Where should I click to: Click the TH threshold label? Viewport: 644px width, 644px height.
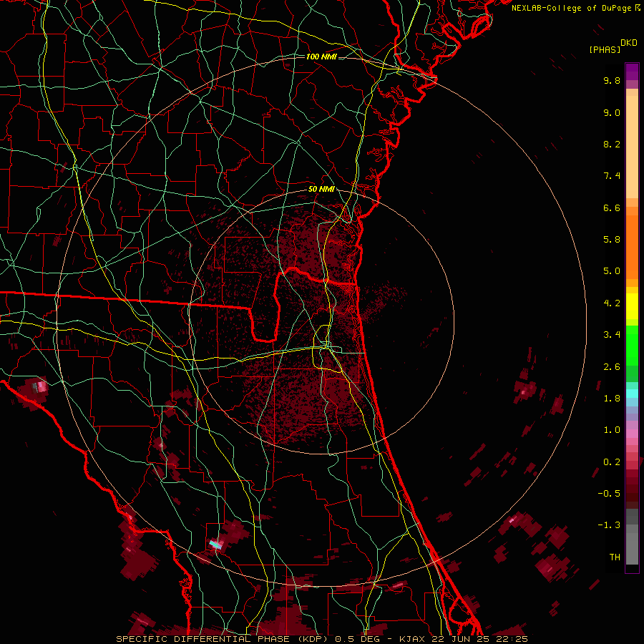(615, 557)
